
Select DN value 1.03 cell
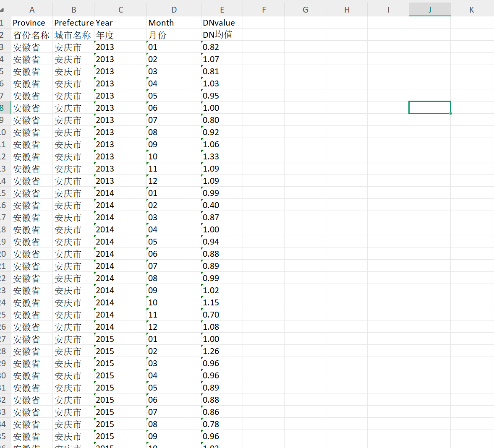pos(222,84)
